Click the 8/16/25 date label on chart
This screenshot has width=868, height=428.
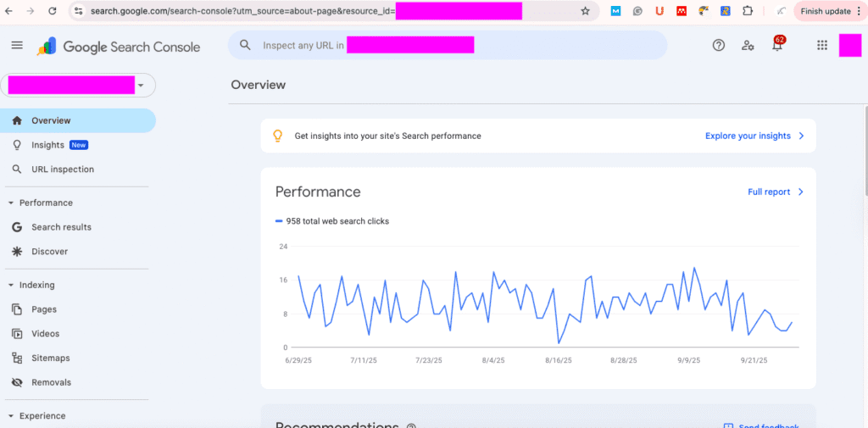click(x=558, y=360)
